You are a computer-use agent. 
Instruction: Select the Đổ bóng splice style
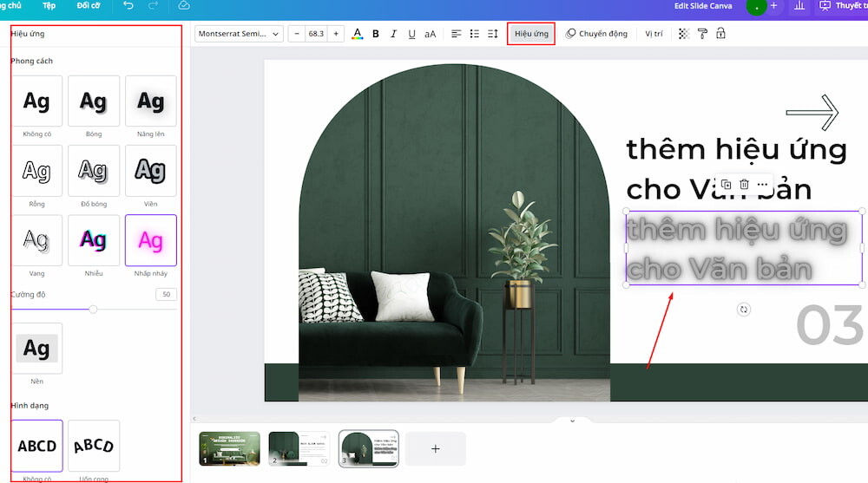94,171
